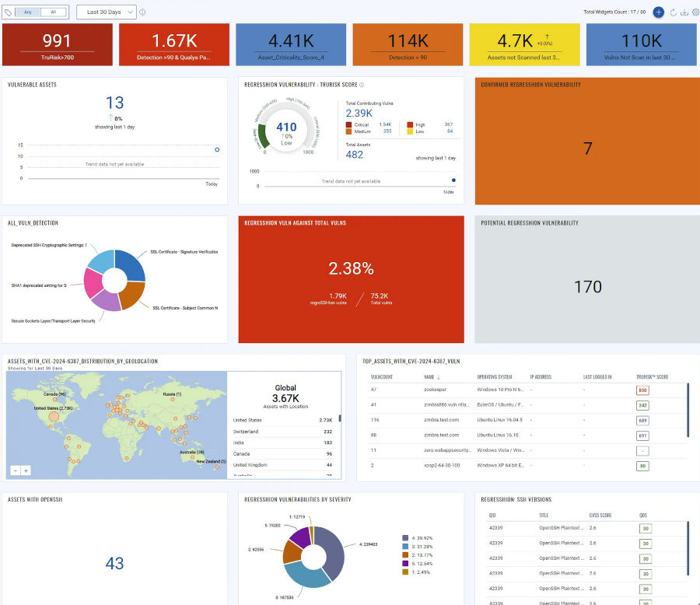Select Canada row in country list
The height and width of the screenshot is (605, 700).
click(x=283, y=453)
